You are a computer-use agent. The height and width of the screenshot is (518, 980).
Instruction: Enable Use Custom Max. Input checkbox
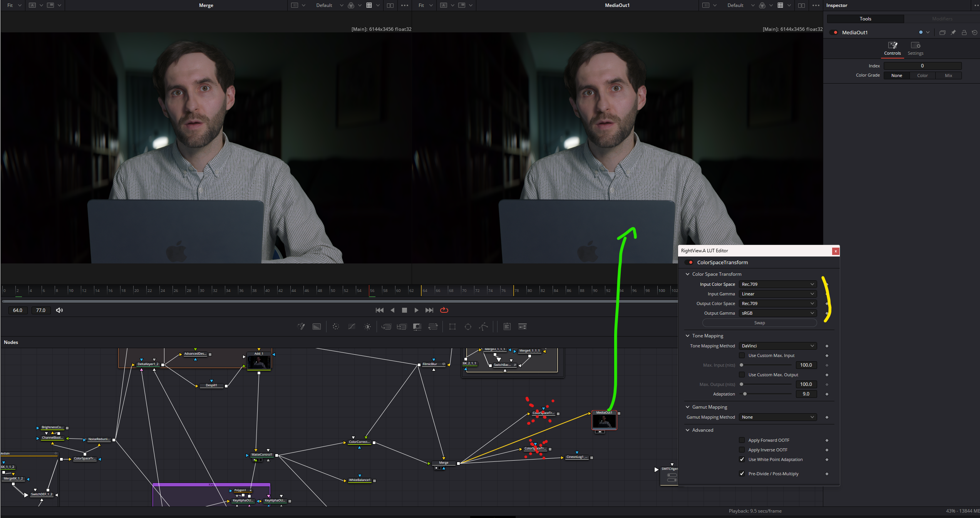click(742, 355)
